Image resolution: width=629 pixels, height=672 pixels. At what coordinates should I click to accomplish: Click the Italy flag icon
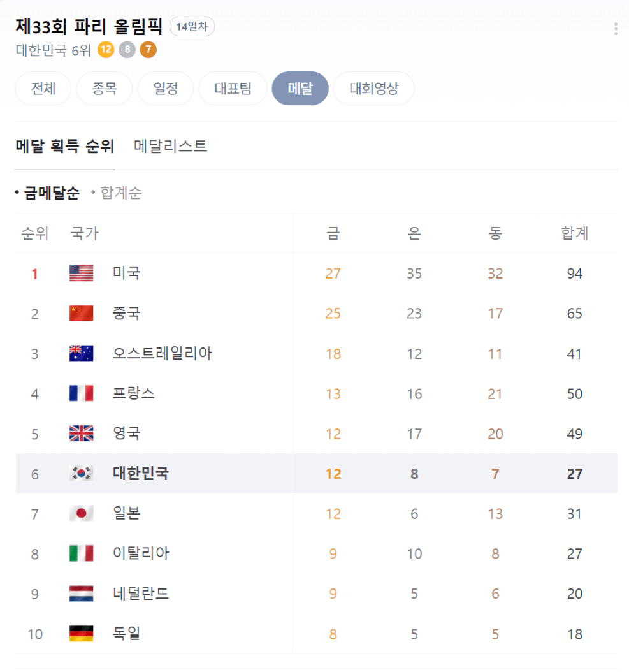(81, 553)
